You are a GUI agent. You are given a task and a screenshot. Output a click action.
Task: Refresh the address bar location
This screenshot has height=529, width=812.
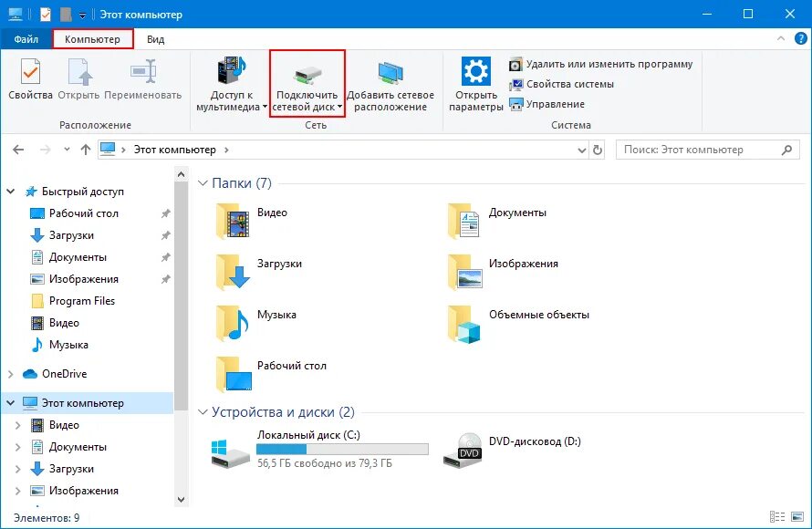598,150
